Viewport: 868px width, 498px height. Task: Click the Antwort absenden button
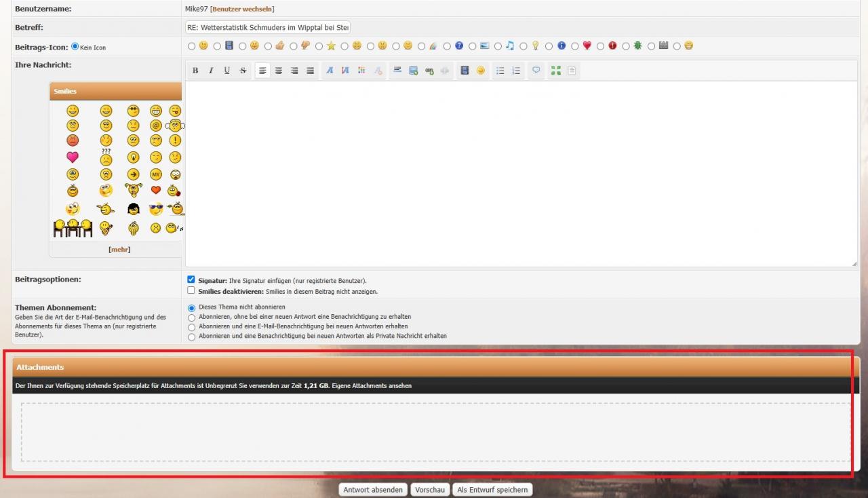coord(373,490)
